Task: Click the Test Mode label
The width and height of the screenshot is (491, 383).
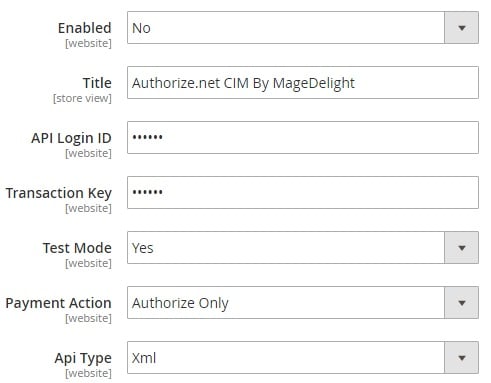Action: click(x=77, y=248)
